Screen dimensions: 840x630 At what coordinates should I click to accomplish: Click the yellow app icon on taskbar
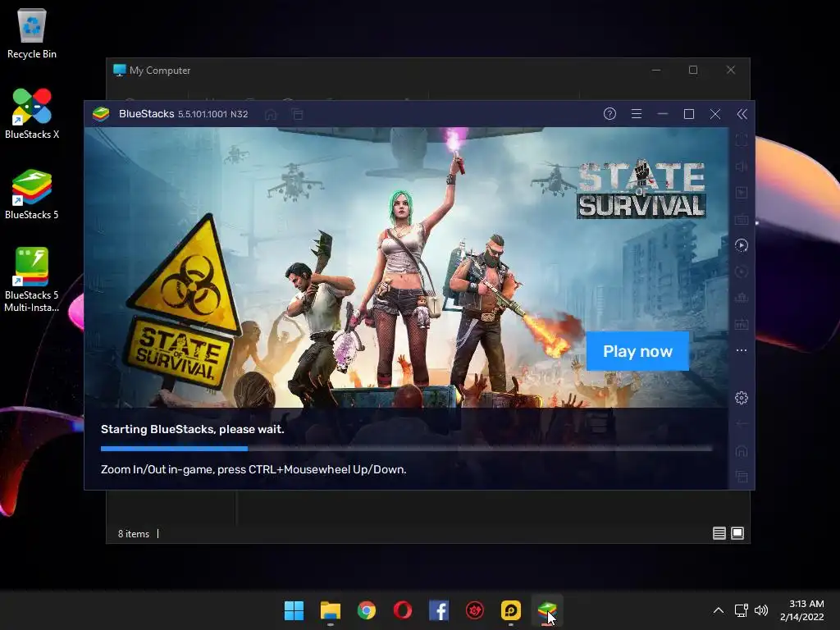[511, 610]
